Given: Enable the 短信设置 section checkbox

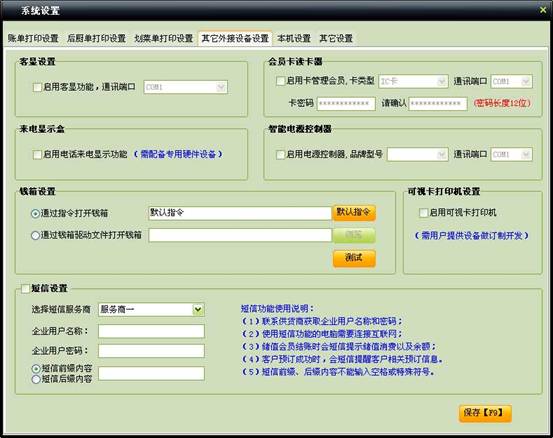Looking at the screenshot, I should tap(25, 288).
